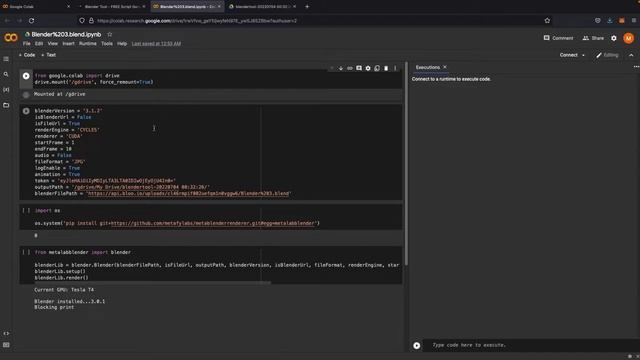Viewport: 640px width, 360px height.
Task: Share the notebook
Action: click(x=593, y=38)
